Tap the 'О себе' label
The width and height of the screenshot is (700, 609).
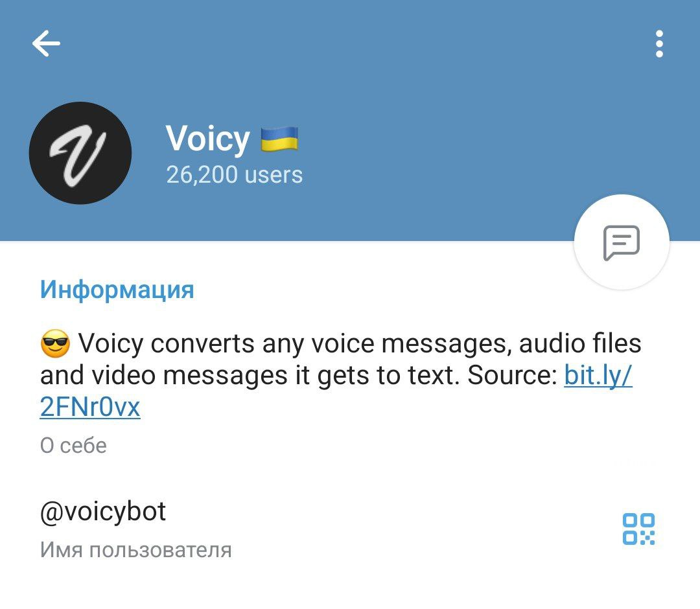point(73,445)
